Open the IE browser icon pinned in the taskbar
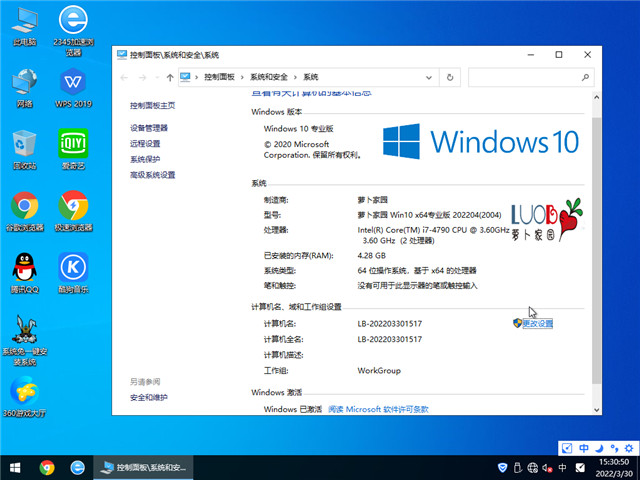The width and height of the screenshot is (640, 480). point(78,468)
